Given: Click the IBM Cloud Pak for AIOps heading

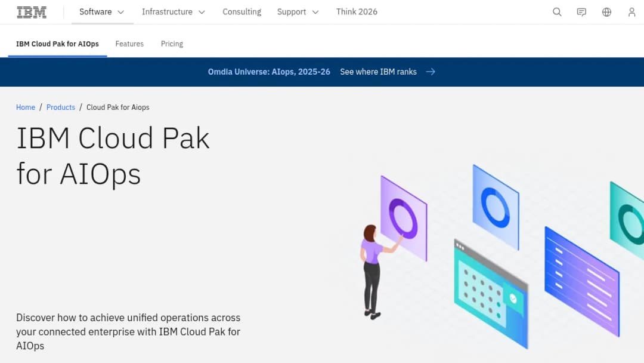Looking at the screenshot, I should (113, 156).
